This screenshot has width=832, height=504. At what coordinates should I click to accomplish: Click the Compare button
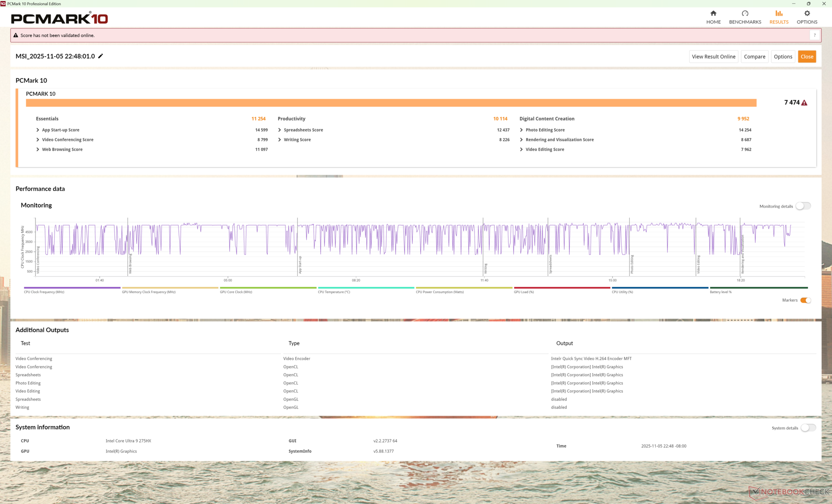coord(754,57)
